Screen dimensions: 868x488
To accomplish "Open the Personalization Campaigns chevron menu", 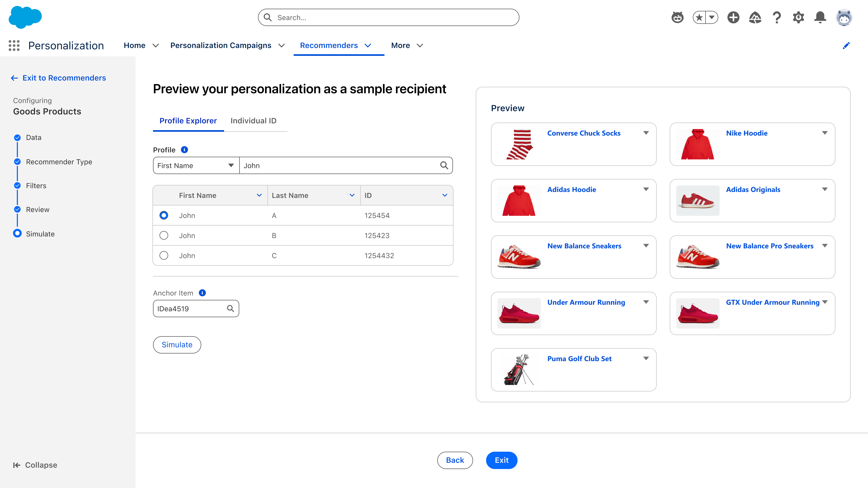I will [x=282, y=46].
